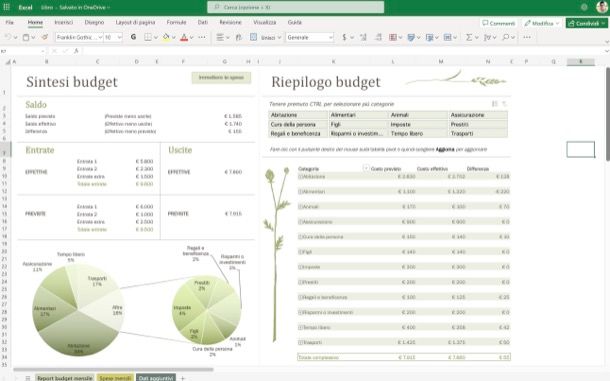The image size is (610, 381).
Task: Open the Categorie pivot filter dropdown
Action: coord(366,169)
